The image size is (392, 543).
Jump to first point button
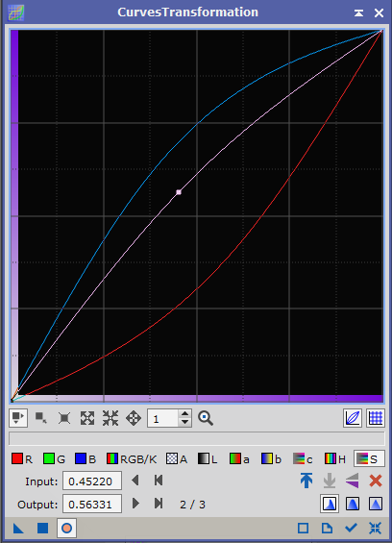[x=159, y=481]
